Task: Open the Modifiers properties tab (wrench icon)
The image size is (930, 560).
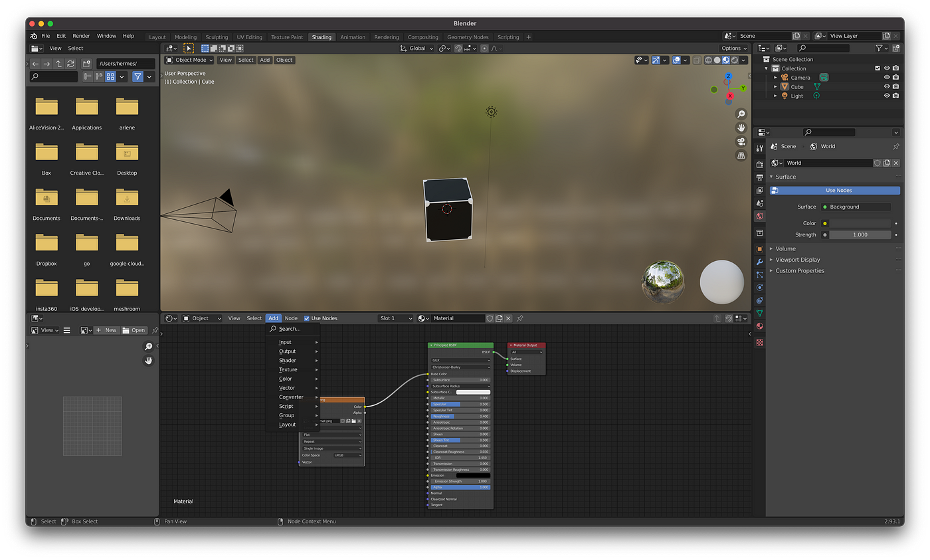Action: tap(760, 262)
